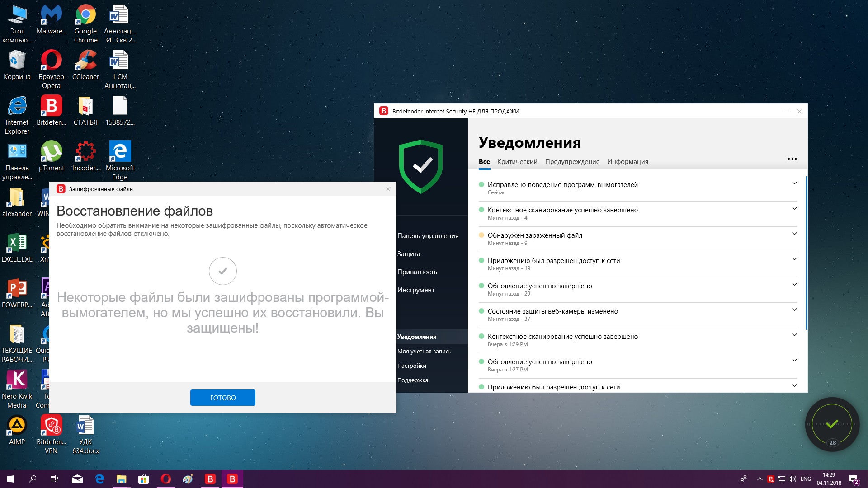Expand the update completed 29 minutes ago entry

(x=794, y=284)
